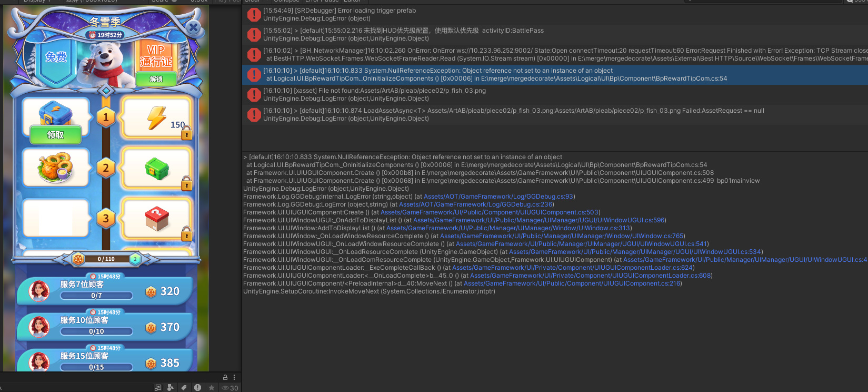Close the 冬雪季 battle pass popup
868x392 pixels.
click(194, 27)
